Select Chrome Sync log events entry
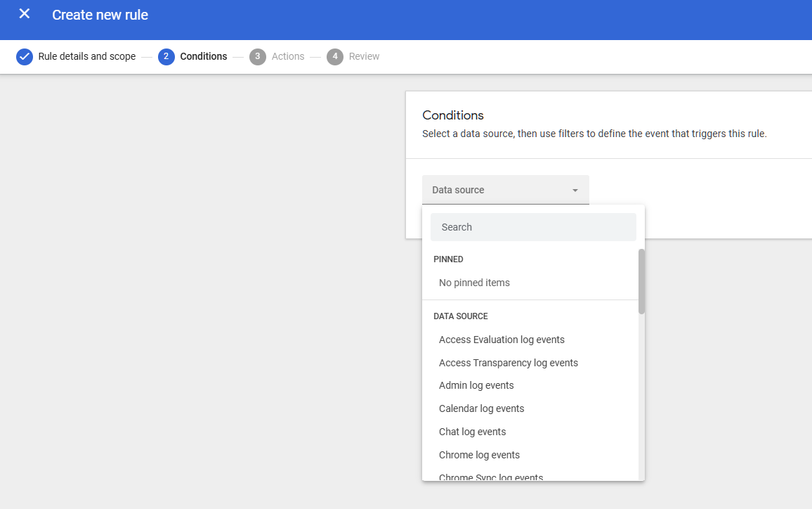The image size is (812, 509). click(x=490, y=477)
